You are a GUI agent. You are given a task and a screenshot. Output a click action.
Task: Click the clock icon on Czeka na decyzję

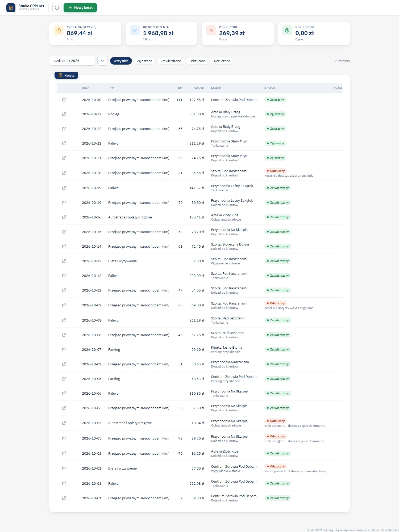tap(59, 31)
